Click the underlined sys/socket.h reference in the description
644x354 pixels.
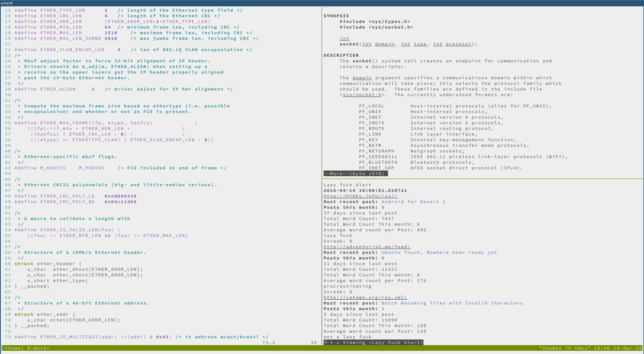click(362, 95)
